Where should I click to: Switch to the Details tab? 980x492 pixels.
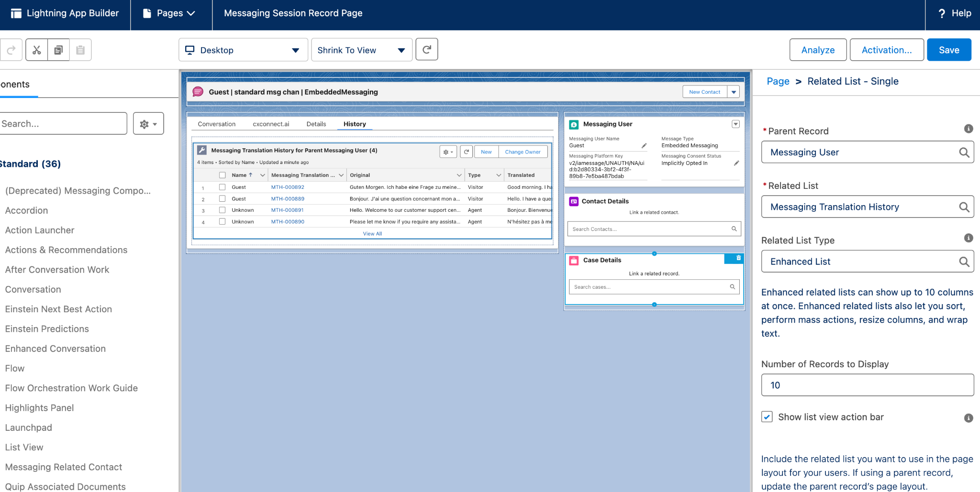click(x=316, y=124)
